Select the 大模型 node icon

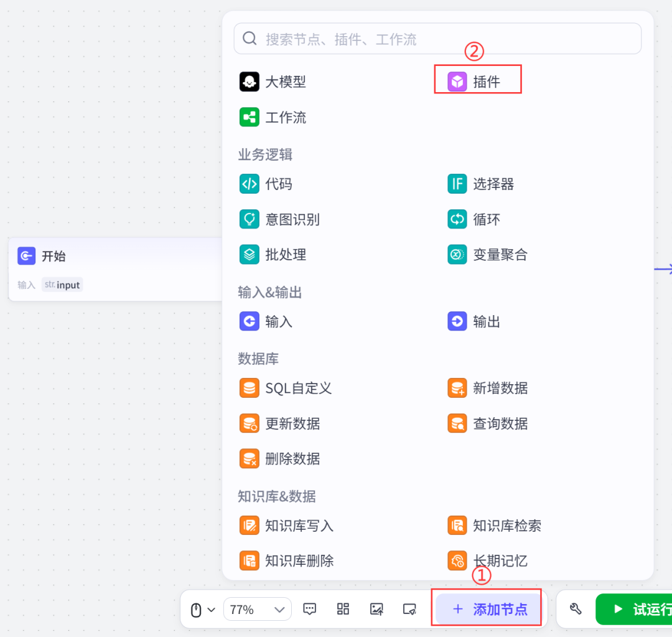249,82
